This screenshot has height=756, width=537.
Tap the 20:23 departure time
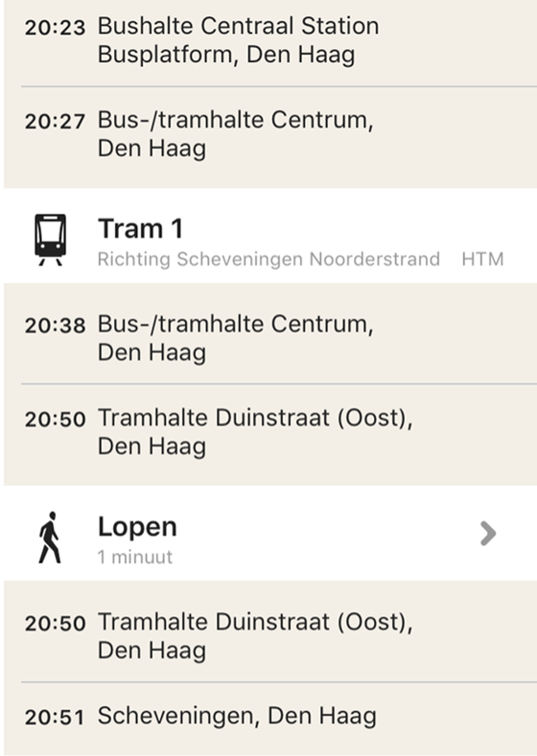point(55,28)
